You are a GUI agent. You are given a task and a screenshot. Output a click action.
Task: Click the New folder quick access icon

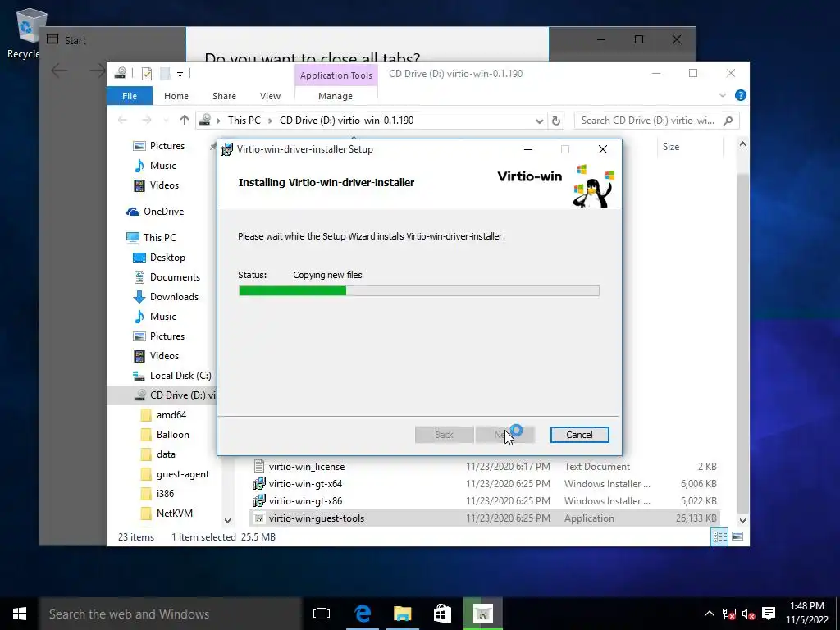tap(165, 74)
